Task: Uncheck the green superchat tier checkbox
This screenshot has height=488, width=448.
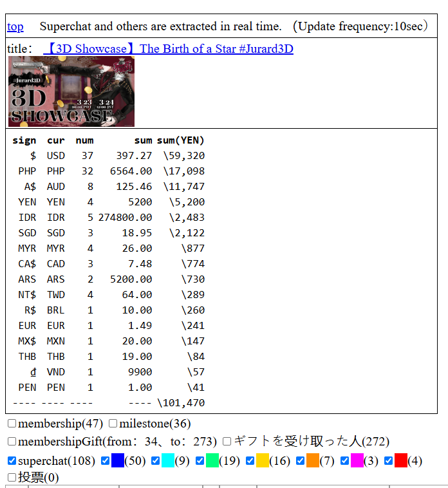Action: (x=200, y=460)
